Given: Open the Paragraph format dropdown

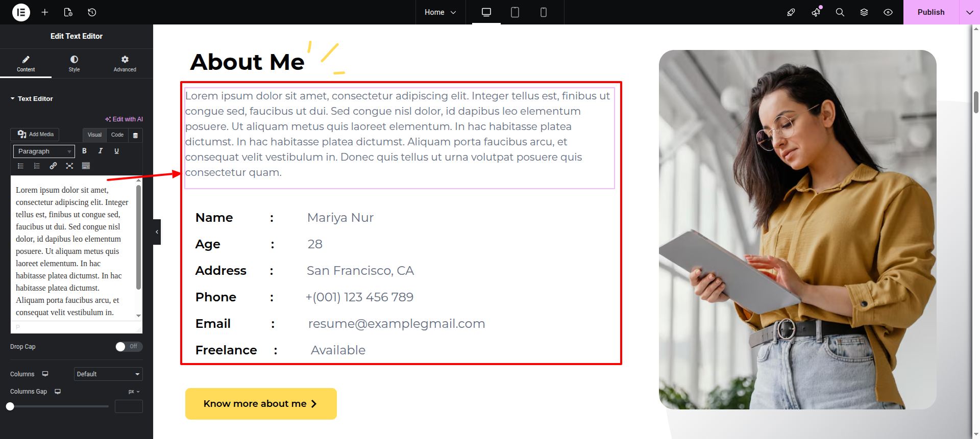Looking at the screenshot, I should coord(44,151).
